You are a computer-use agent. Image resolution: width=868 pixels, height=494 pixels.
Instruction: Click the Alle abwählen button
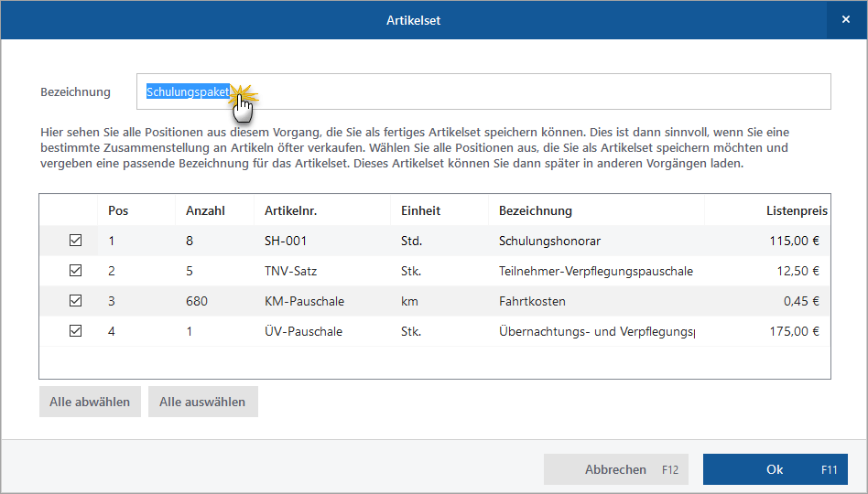(x=90, y=402)
